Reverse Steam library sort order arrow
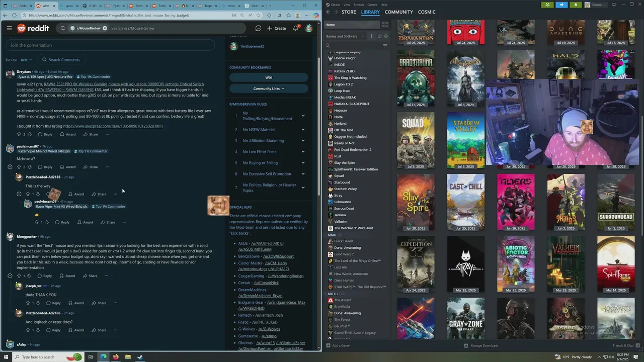Image resolution: width=644 pixels, height=362 pixels. pos(372,36)
